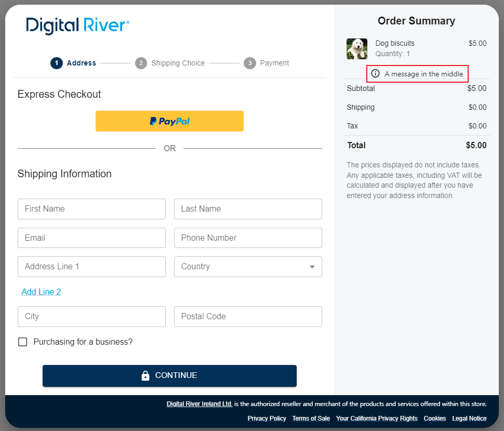Open the Cookies footer link

[x=434, y=418]
